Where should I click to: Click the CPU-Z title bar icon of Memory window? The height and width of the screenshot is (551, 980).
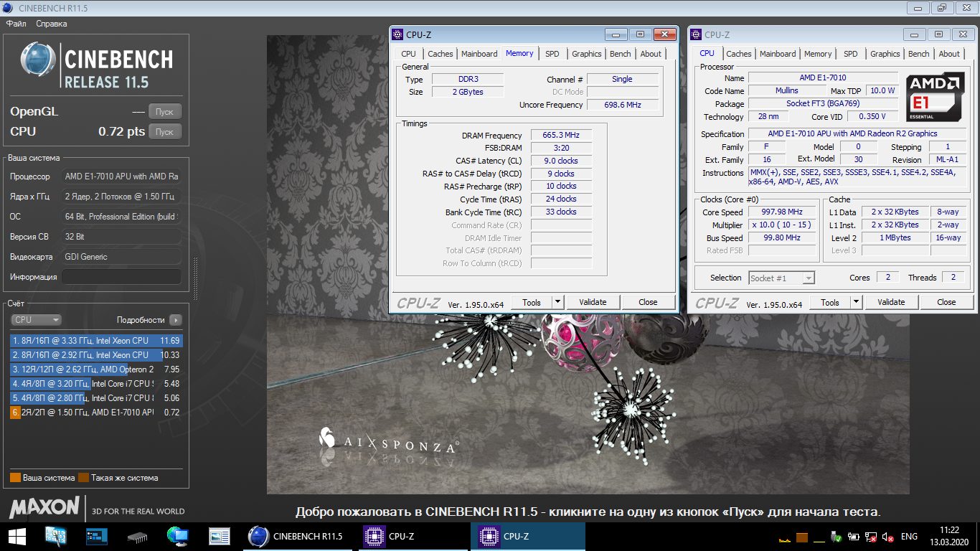pyautogui.click(x=397, y=34)
